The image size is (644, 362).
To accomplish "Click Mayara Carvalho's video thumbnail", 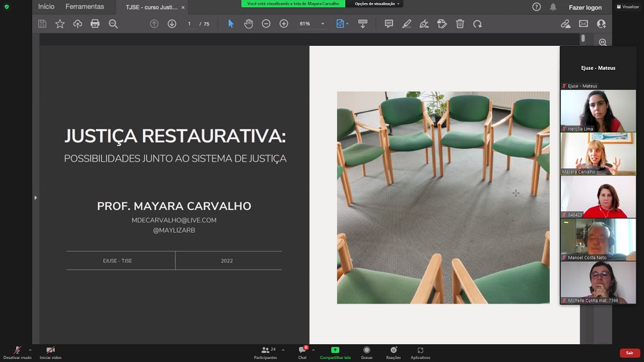I will click(598, 153).
